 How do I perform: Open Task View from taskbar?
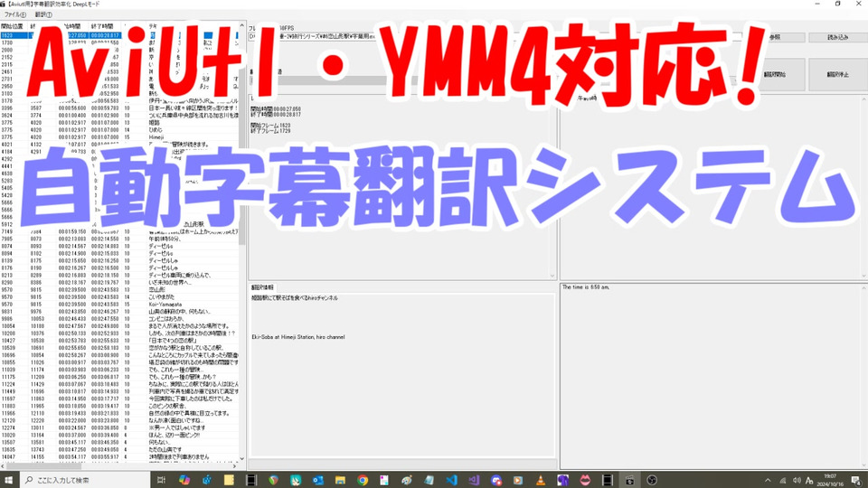(161, 480)
